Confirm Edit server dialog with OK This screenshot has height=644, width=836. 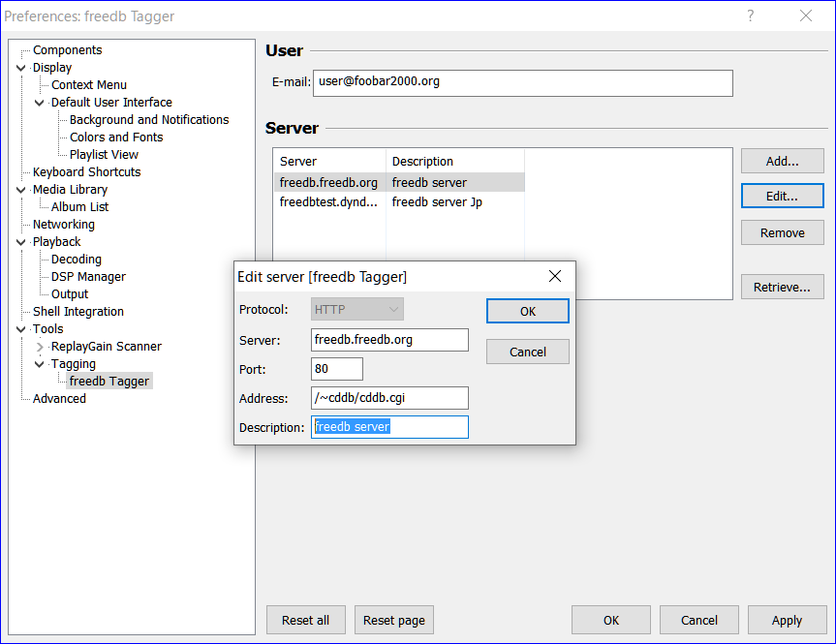tap(528, 311)
